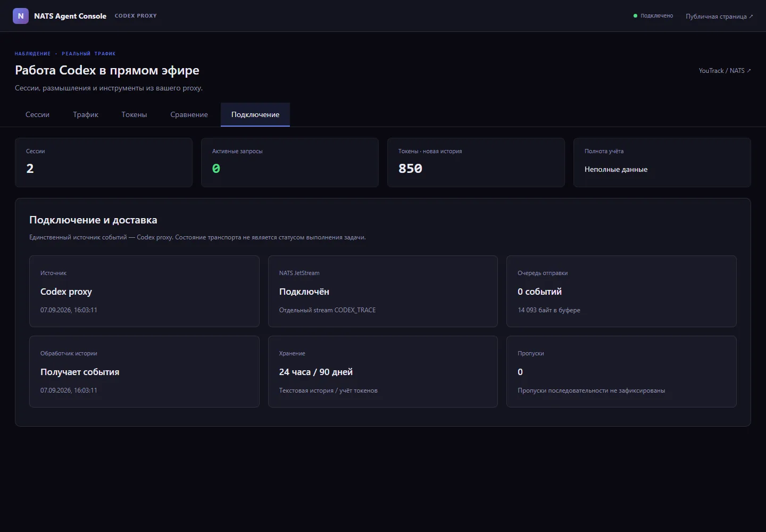This screenshot has height=532, width=766.
Task: Click the Обработчик истории label
Action: coord(69,353)
